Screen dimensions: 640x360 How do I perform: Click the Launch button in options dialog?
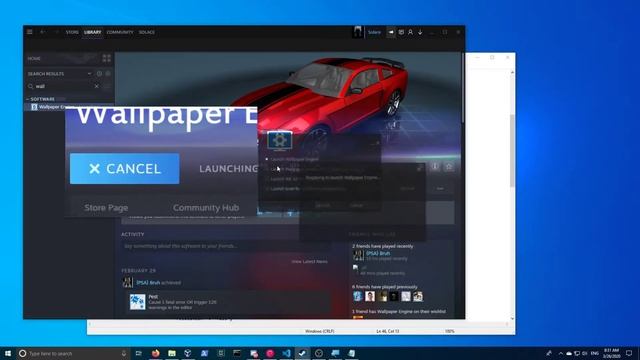323,205
